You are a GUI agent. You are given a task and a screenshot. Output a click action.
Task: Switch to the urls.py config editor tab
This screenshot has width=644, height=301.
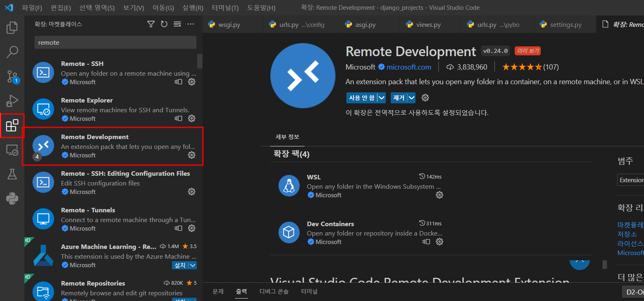pyautogui.click(x=301, y=24)
